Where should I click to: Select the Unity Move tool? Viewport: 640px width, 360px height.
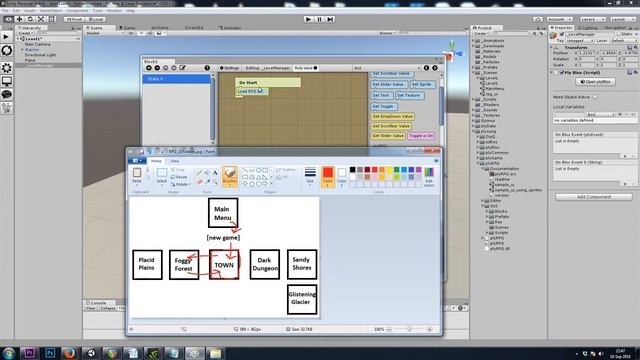click(x=19, y=19)
